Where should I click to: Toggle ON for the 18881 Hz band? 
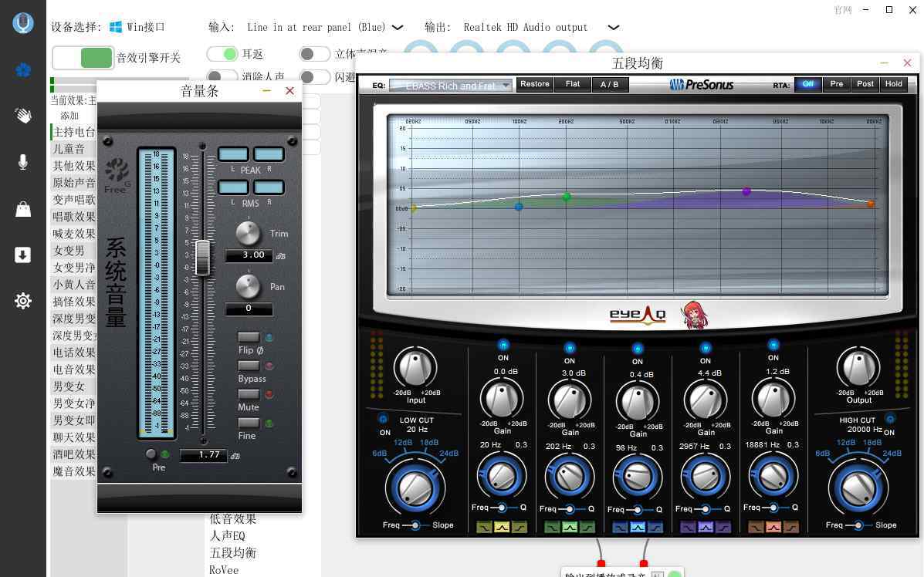click(x=773, y=345)
